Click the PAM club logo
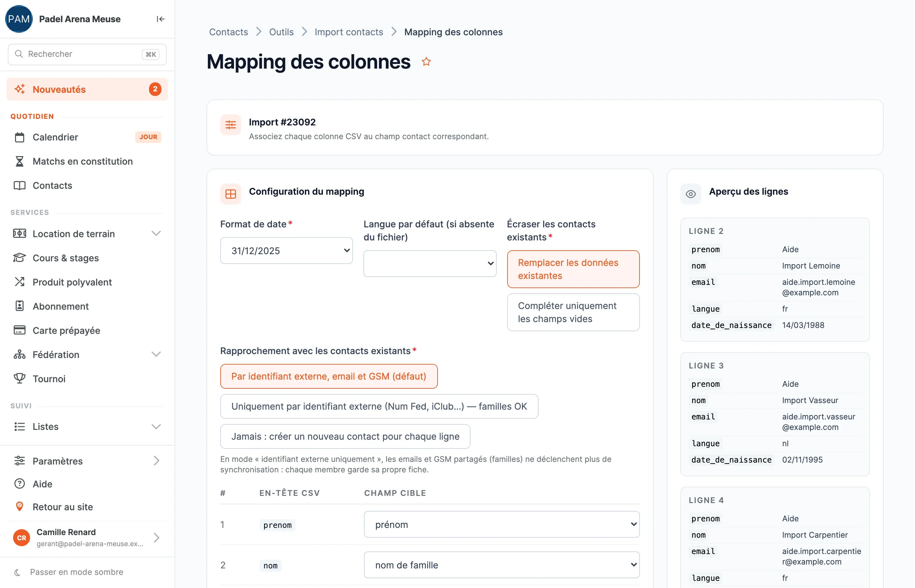Image resolution: width=915 pixels, height=588 pixels. (x=19, y=19)
